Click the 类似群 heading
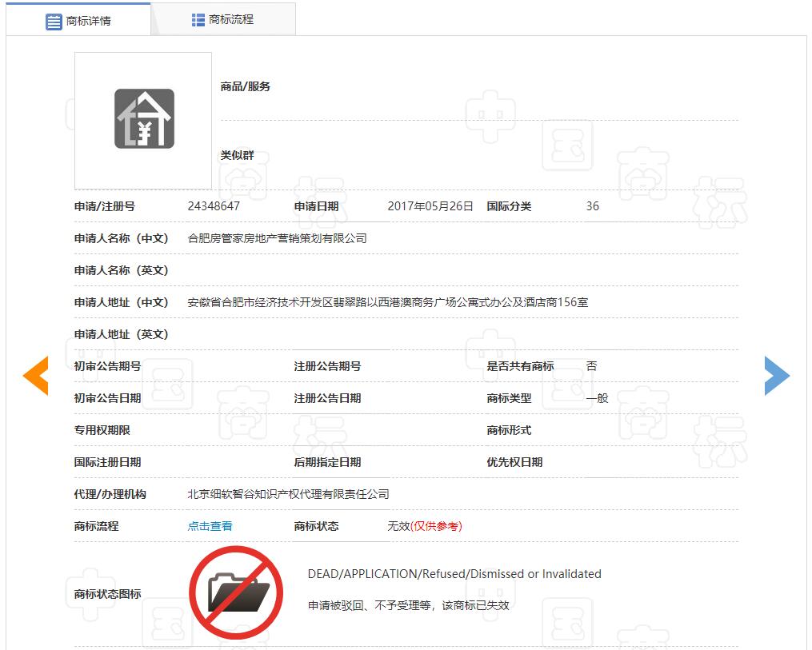 [x=237, y=155]
